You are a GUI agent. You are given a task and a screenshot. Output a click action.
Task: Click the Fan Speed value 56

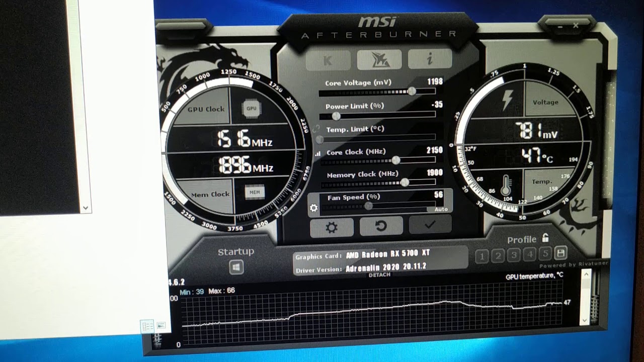pyautogui.click(x=438, y=195)
